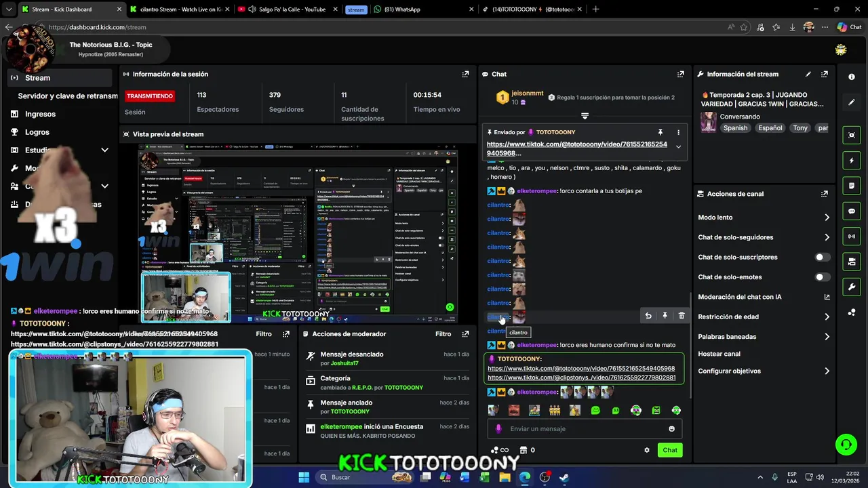Edit stream info with the pencil icon
This screenshot has width=868, height=488.
tap(808, 74)
